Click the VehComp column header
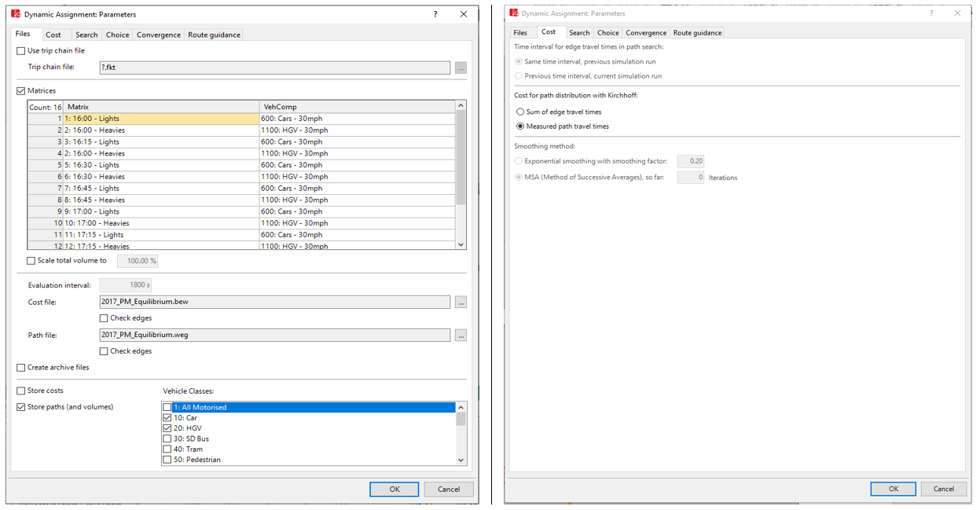The width and height of the screenshot is (980, 510). click(x=357, y=107)
